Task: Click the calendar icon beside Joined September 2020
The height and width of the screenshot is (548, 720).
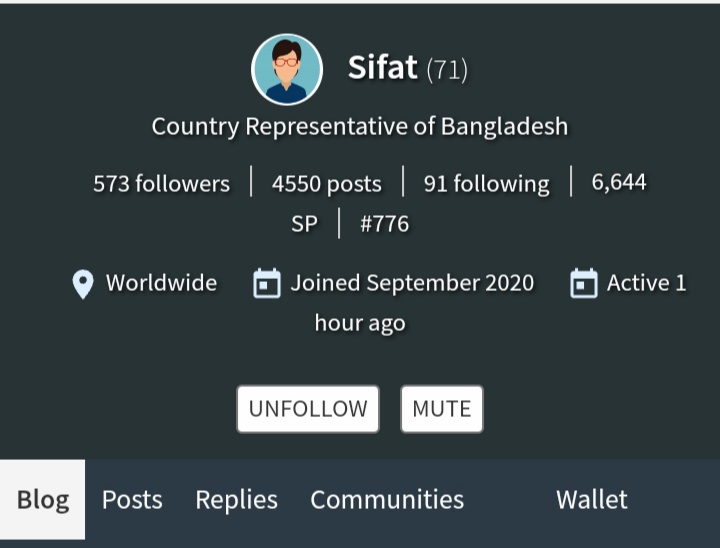Action: [x=267, y=283]
